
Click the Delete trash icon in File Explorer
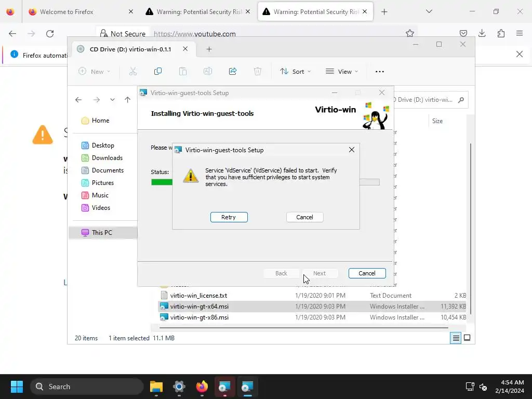258,71
